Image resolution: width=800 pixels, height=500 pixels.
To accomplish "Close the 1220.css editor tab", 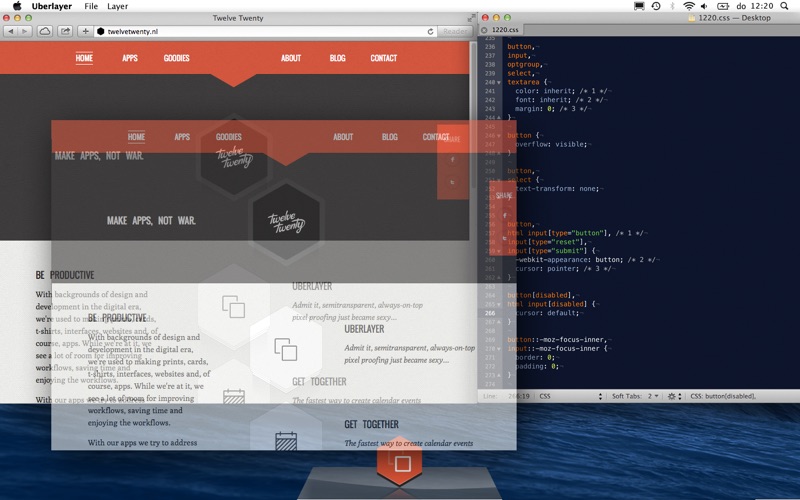I will click(x=486, y=30).
